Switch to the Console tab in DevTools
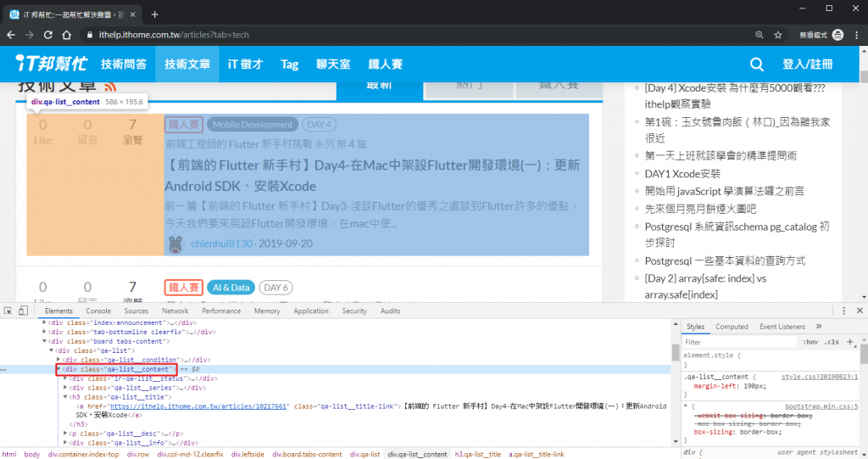 [98, 311]
